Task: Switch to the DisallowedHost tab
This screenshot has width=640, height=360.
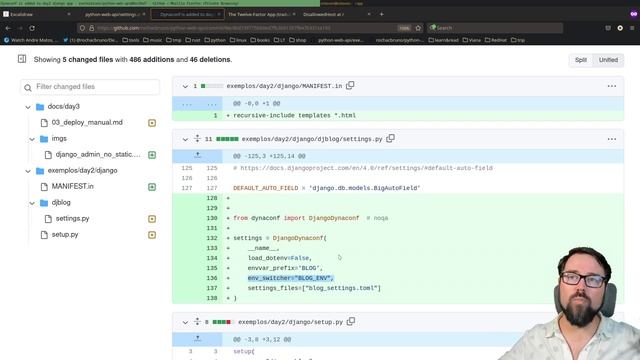Action: coord(336,14)
